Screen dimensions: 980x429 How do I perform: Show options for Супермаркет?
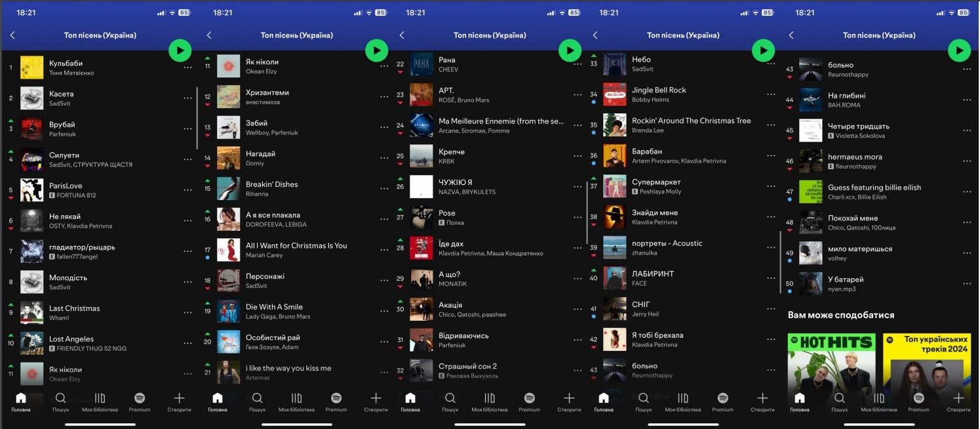(771, 186)
